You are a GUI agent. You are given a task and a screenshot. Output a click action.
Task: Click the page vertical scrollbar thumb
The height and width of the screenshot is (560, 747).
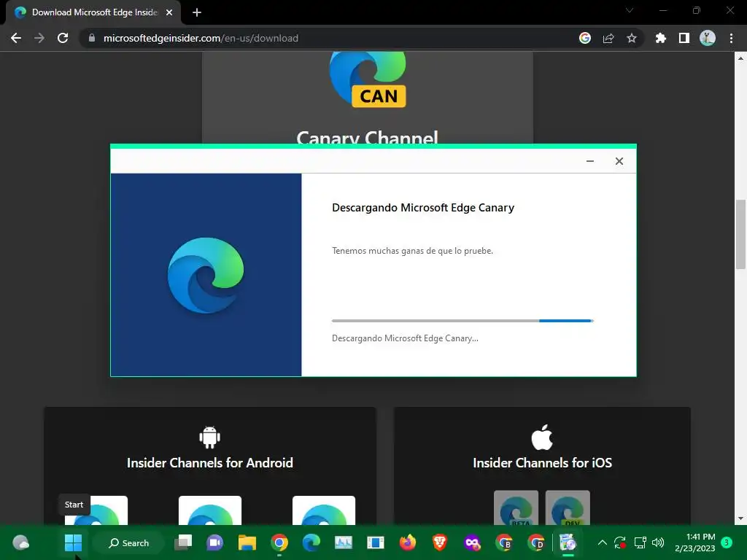(740, 234)
